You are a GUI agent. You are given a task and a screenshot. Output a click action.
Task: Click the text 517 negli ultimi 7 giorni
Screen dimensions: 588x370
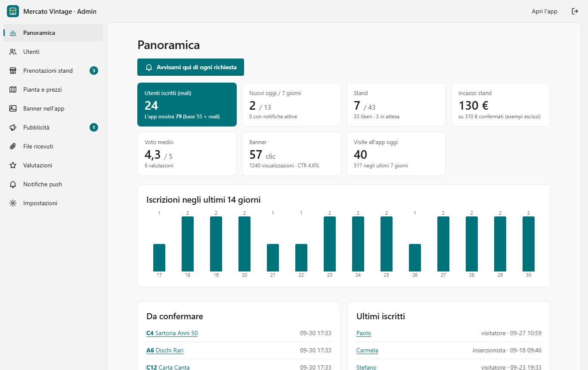tap(381, 166)
